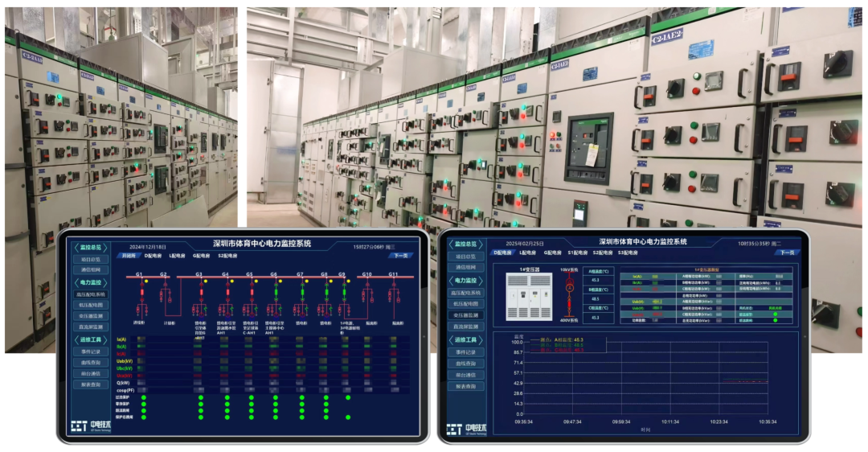Image resolution: width=868 pixels, height=452 pixels.
Task: Open D配电房 tab on the 2024 screen
Action: (153, 256)
